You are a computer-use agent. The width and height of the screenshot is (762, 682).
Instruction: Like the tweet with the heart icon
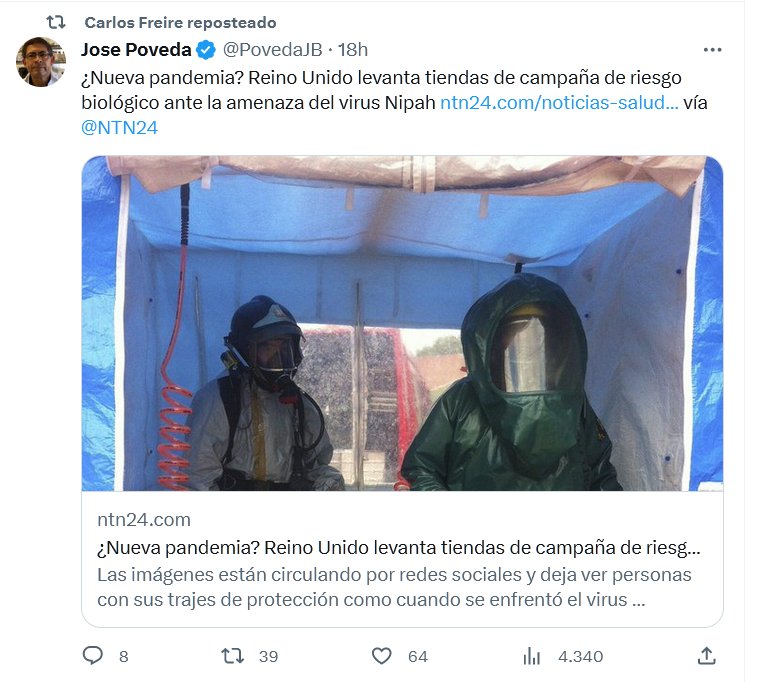(381, 656)
